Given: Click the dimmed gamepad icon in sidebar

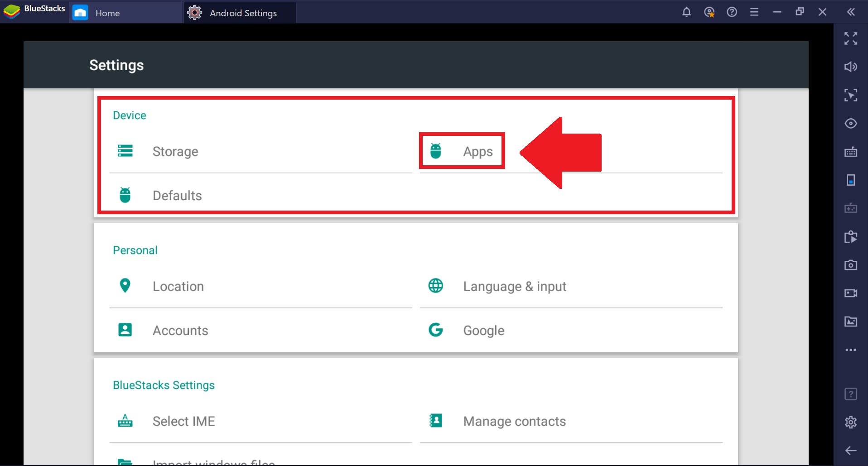Looking at the screenshot, I should 851,208.
